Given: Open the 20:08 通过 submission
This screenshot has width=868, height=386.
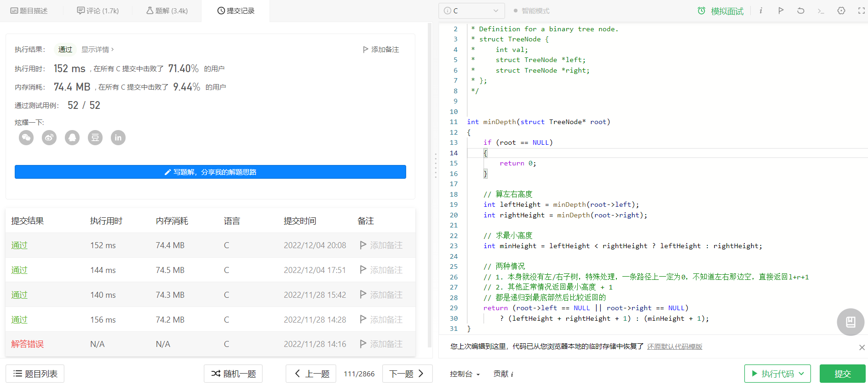Looking at the screenshot, I should click(19, 245).
